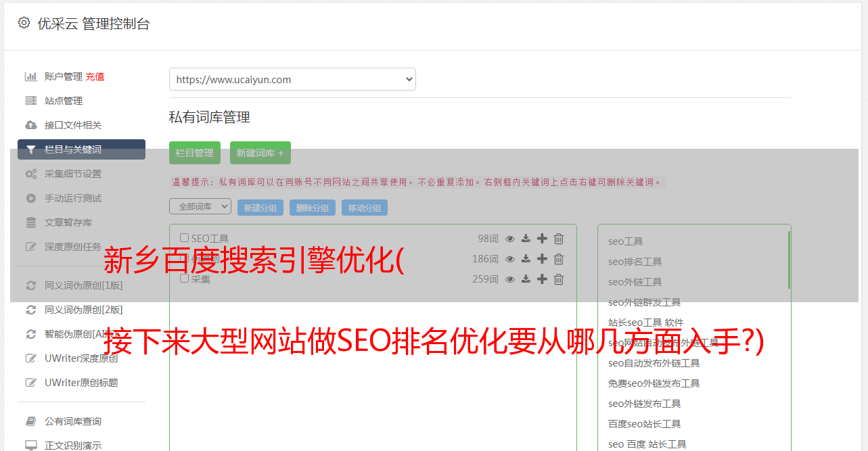Viewport: 868px width, 451px height.
Task: Click the desktop icon for 正文识别演示
Action: [x=30, y=446]
